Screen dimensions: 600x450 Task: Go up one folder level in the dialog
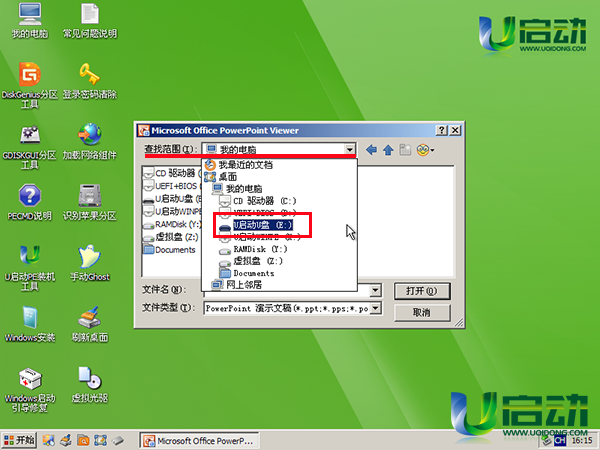(x=388, y=150)
